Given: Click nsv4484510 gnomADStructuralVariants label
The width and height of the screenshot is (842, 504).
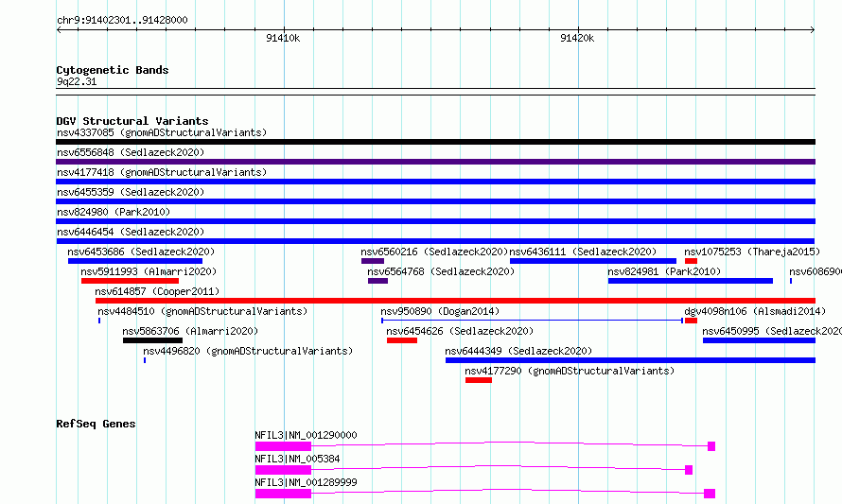Looking at the screenshot, I should [x=202, y=311].
